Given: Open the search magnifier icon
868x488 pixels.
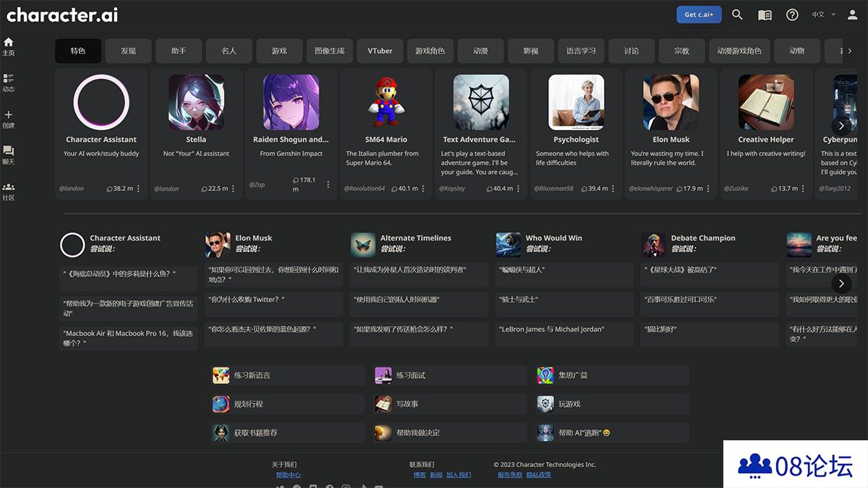Looking at the screenshot, I should pyautogui.click(x=737, y=14).
